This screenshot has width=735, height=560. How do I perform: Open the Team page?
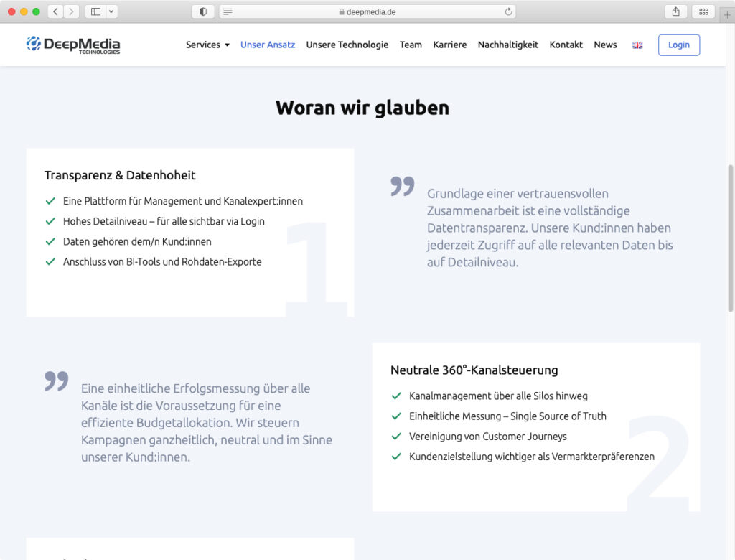tap(411, 45)
